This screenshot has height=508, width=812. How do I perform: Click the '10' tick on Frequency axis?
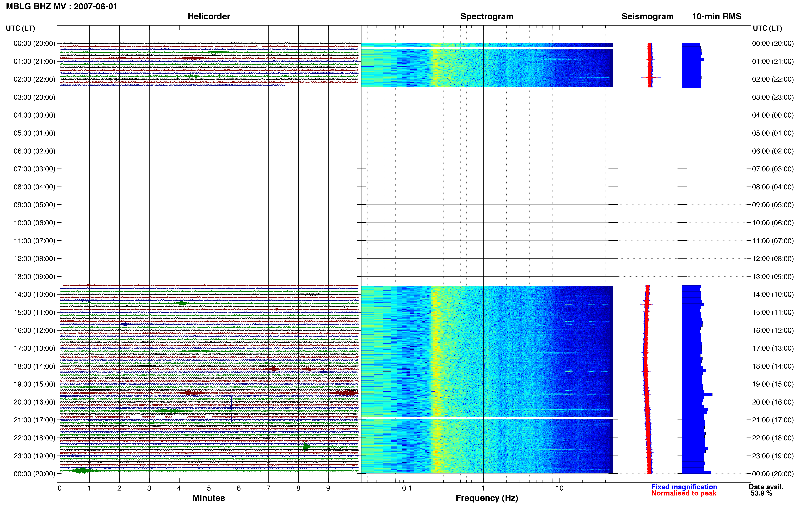[x=559, y=488]
